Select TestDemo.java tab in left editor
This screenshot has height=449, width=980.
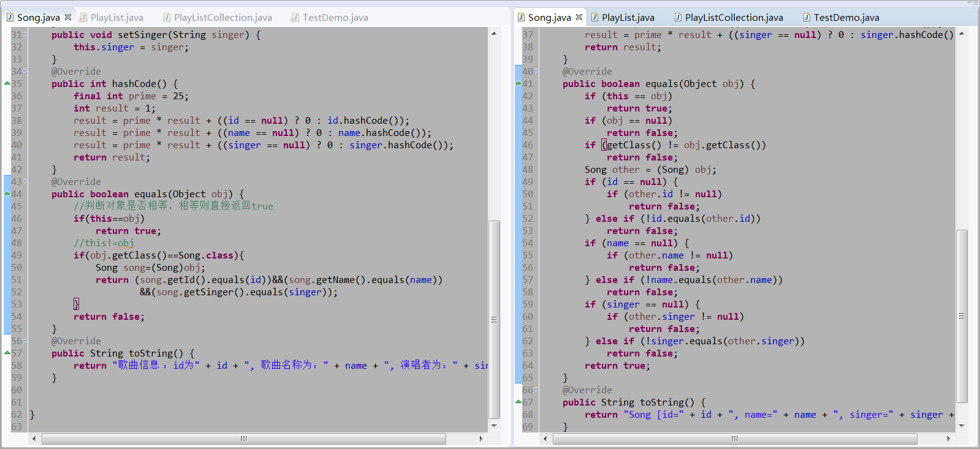(x=335, y=17)
